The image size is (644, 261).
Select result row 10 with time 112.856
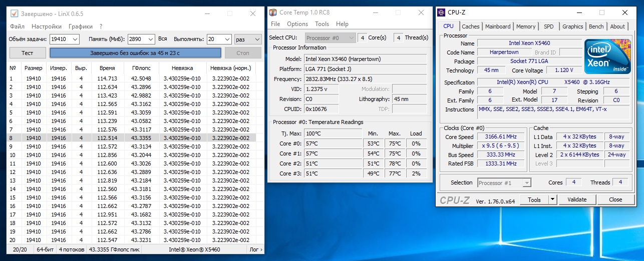pos(132,155)
